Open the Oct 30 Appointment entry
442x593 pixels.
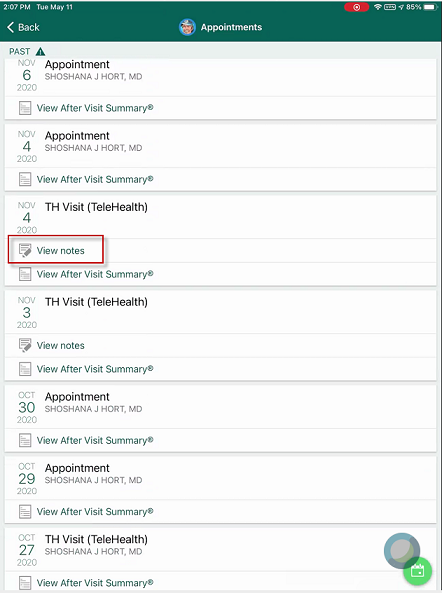click(220, 407)
